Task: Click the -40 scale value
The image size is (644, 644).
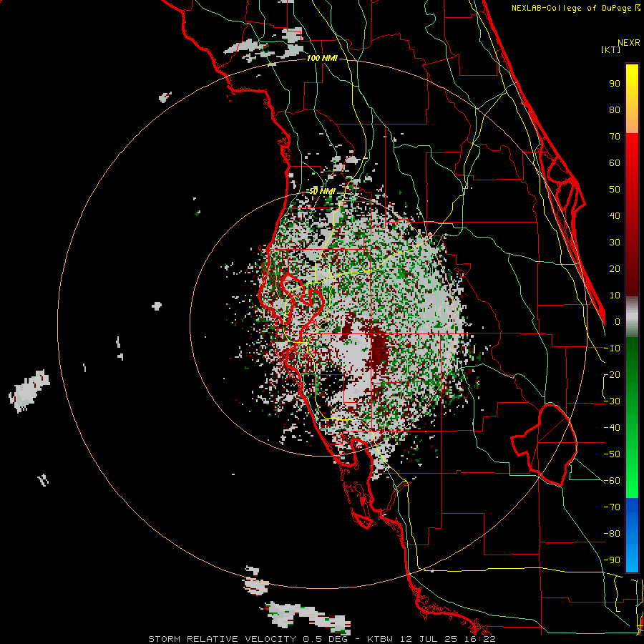Action: coord(612,428)
